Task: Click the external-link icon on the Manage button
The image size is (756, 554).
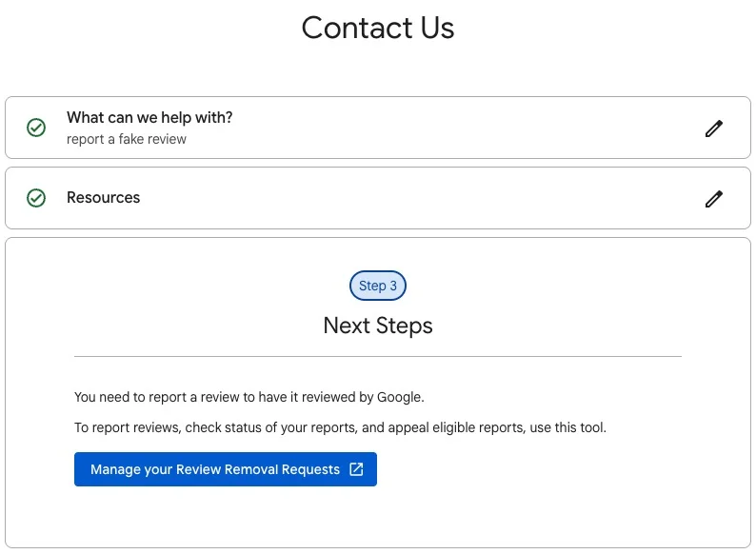Action: pos(356,469)
